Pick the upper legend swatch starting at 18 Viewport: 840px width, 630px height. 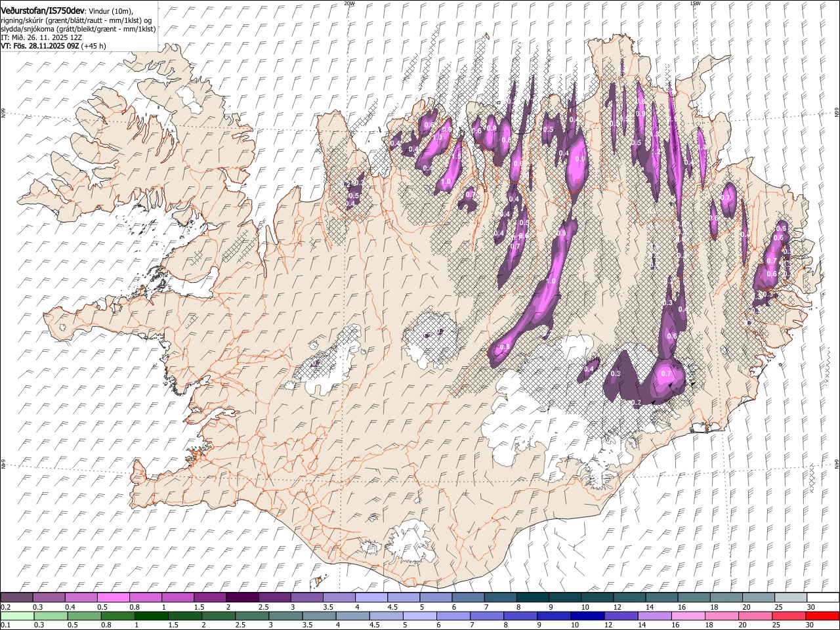point(726,597)
